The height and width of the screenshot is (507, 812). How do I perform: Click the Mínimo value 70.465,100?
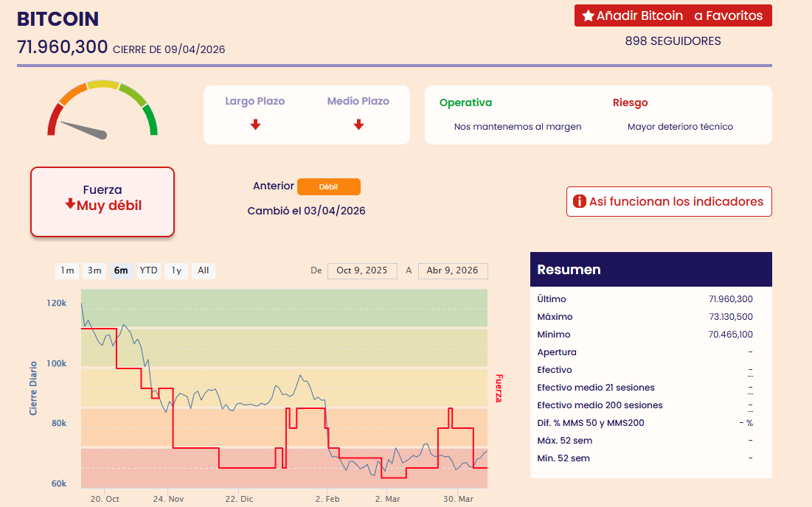coord(731,335)
